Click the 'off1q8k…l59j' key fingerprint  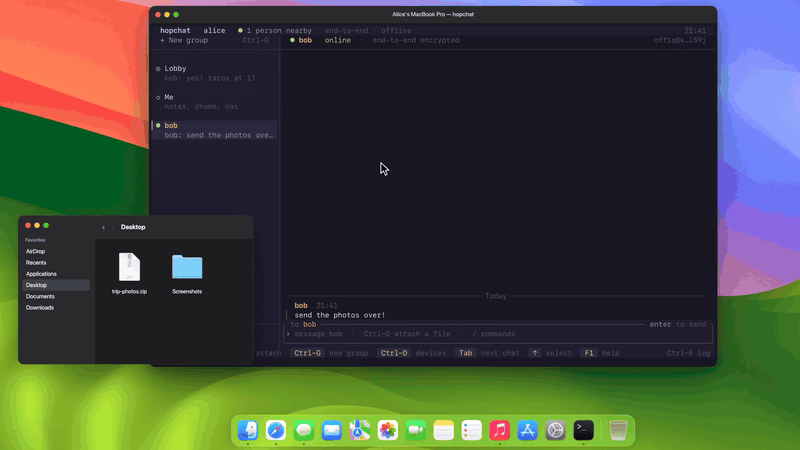680,40
